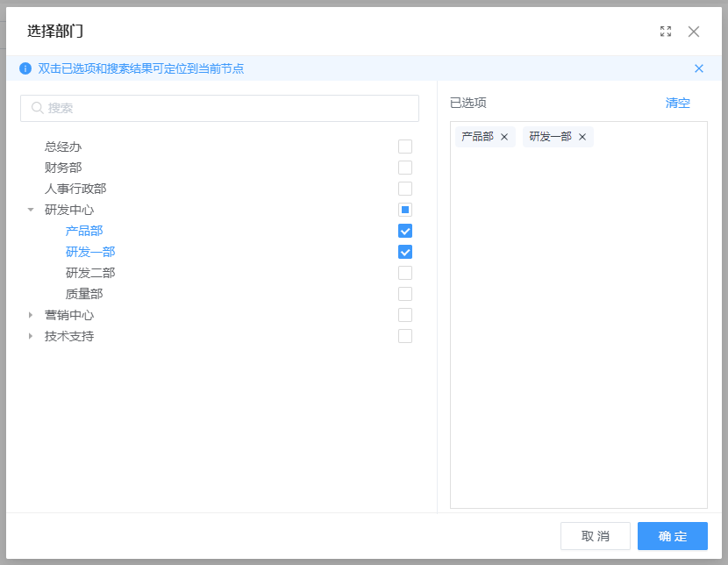Expand the 技术支持 tree node
This screenshot has height=565, width=728.
[x=31, y=336]
